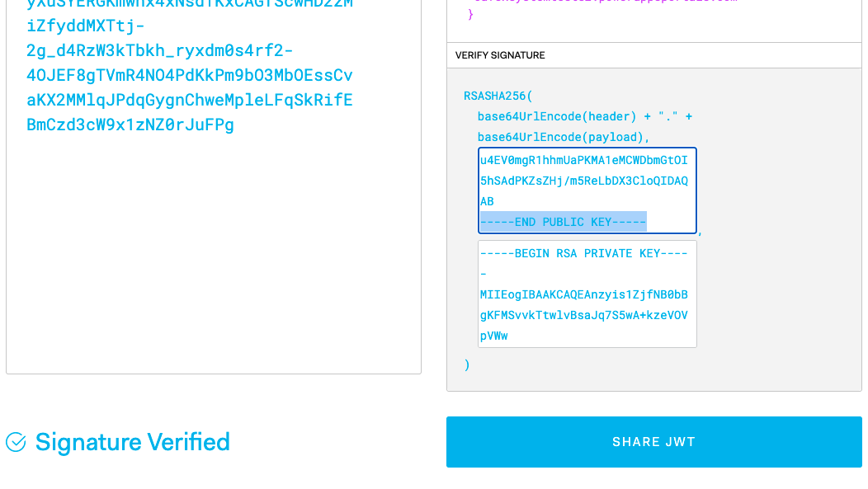Screen dimensions: 868x489
Task: Click the pVWw line in private key box
Action: pyautogui.click(x=493, y=336)
